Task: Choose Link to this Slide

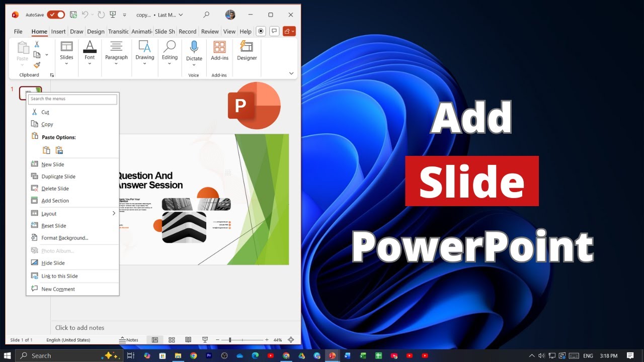Action: [x=72, y=276]
